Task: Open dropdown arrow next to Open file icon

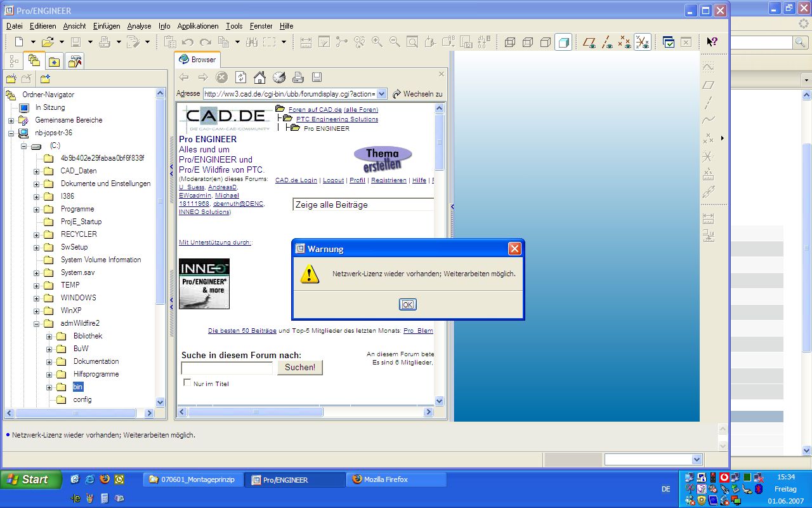Action: tap(62, 42)
